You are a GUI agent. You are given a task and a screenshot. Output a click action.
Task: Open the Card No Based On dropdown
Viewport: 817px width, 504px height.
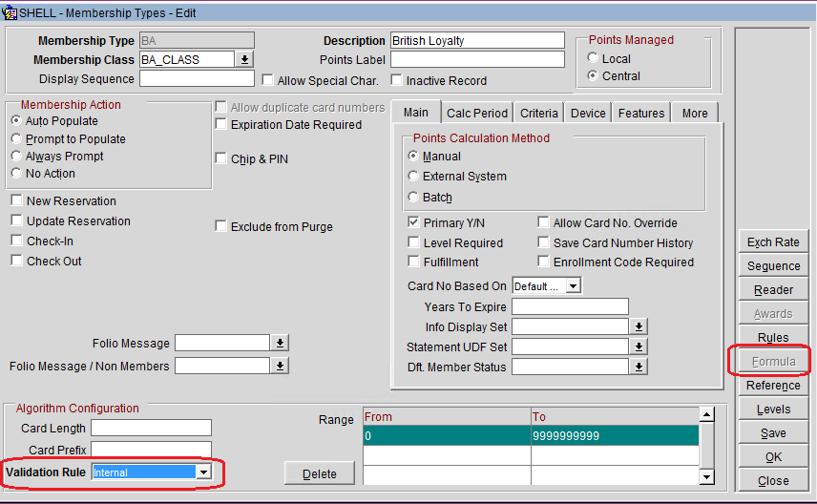573,286
